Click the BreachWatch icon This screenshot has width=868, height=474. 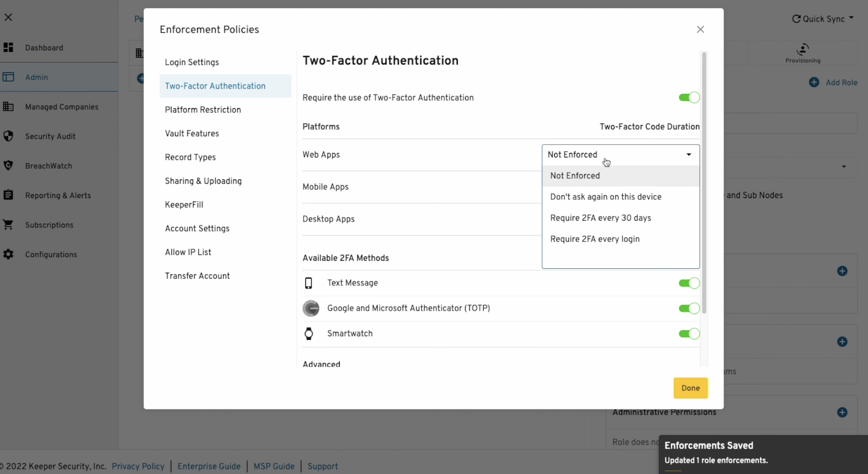point(8,166)
